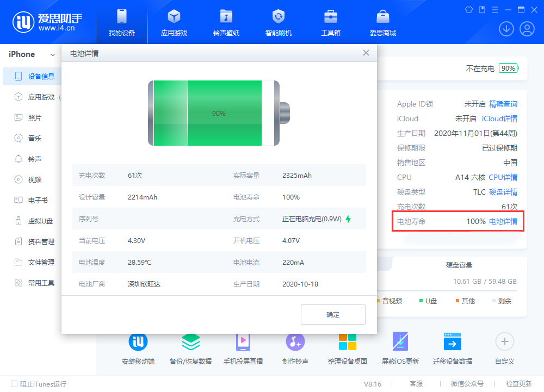Click the download arrow icon top right
The height and width of the screenshot is (392, 544).
[506, 29]
